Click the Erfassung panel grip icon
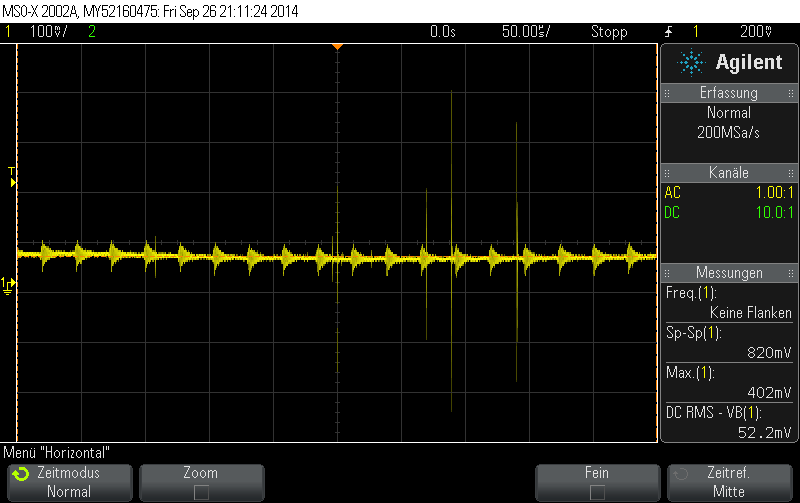The image size is (800, 503). (667, 93)
